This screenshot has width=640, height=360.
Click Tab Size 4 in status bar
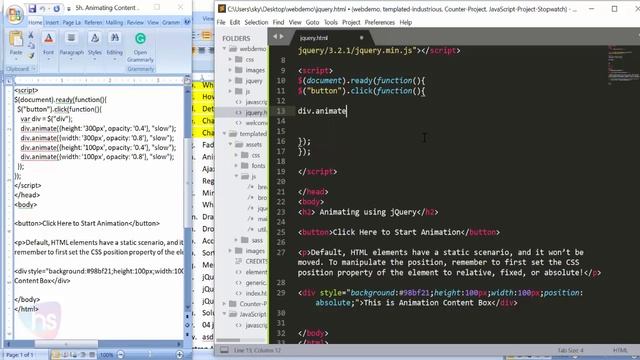click(570, 351)
